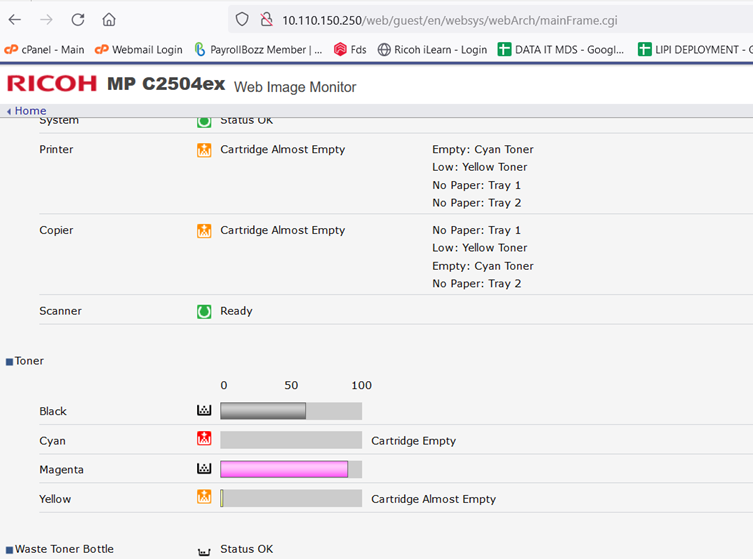Click the 'Empty: Cyan Toner' Printer message
The height and width of the screenshot is (559, 753).
point(483,149)
